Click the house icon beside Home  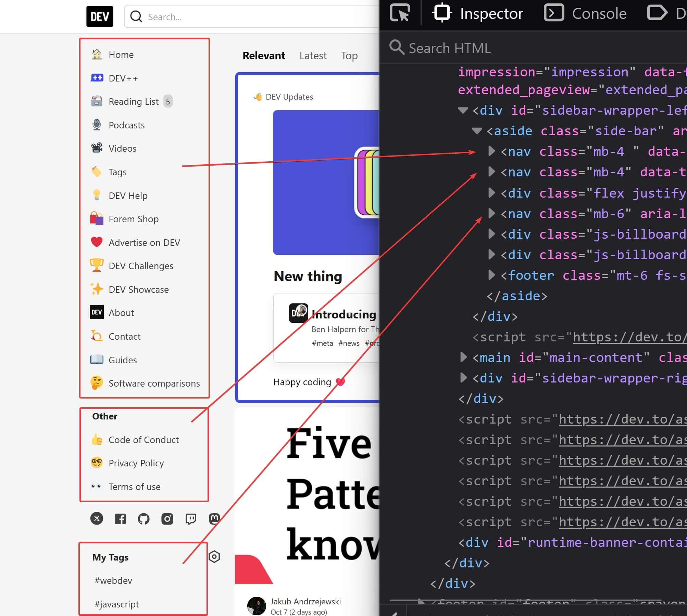97,54
